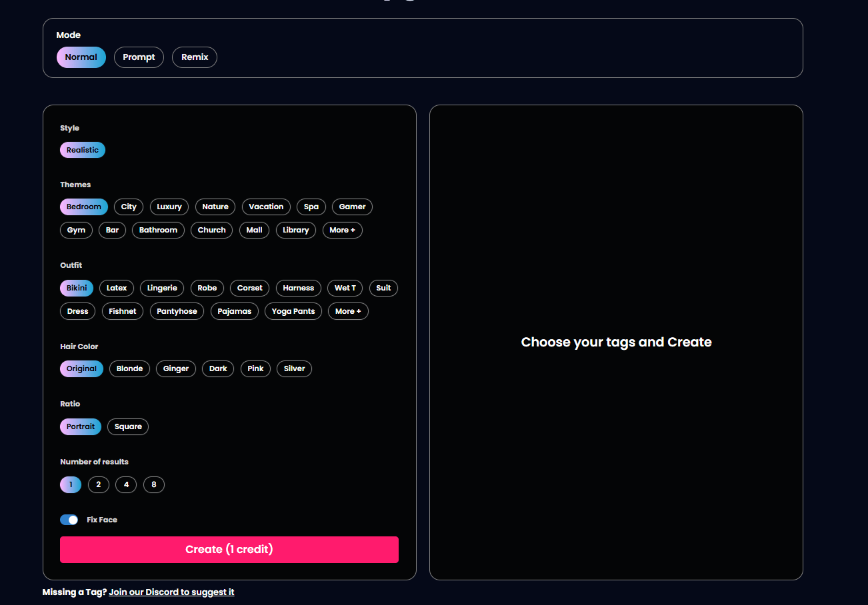Pick the Silver hair color tag
The image size is (868, 605).
point(294,368)
